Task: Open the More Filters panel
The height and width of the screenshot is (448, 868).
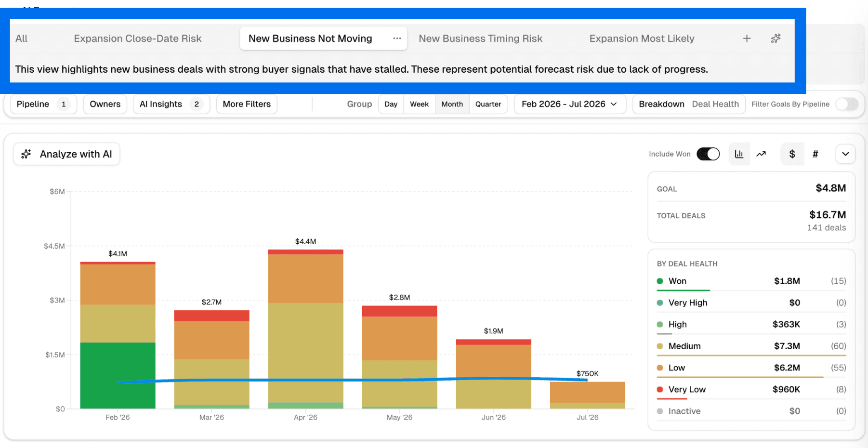Action: [x=246, y=104]
